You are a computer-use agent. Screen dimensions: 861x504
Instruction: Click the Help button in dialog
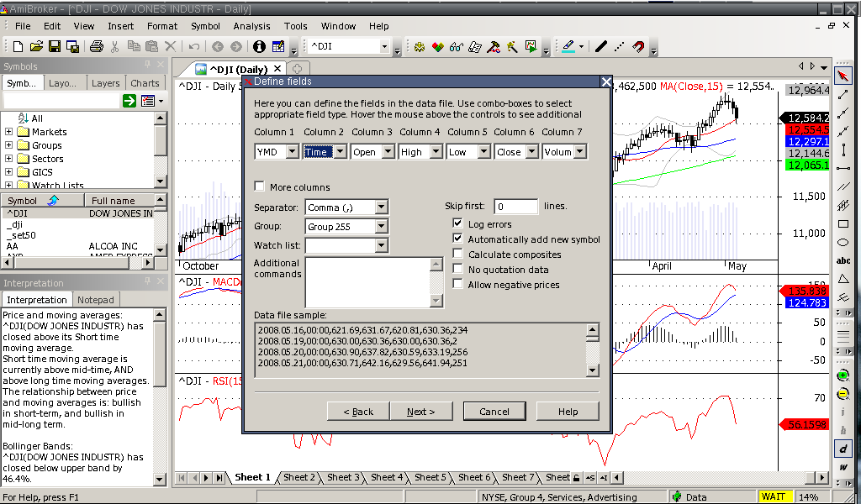pos(568,412)
